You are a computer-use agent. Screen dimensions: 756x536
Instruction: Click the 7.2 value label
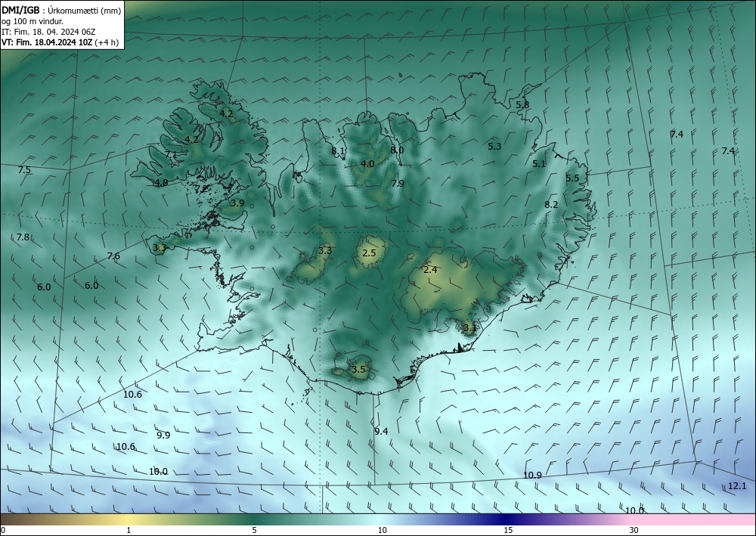click(201, 188)
